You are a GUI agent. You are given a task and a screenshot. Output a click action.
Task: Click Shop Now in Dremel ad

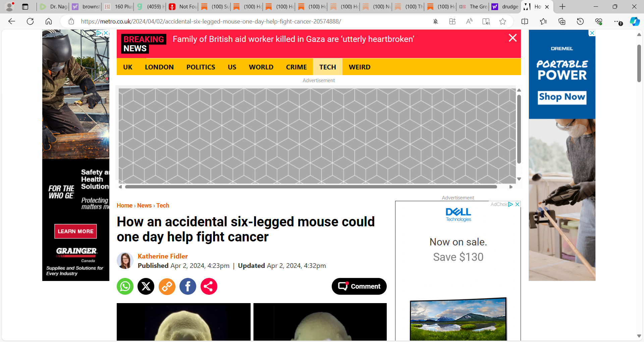[x=562, y=97]
